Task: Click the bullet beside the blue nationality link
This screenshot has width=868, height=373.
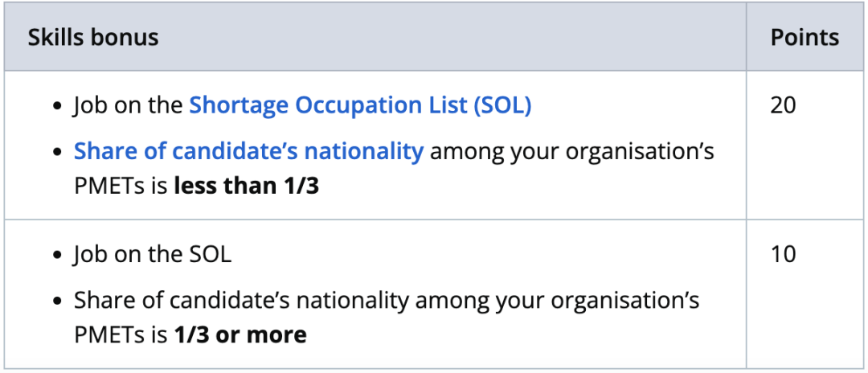Action: tap(57, 153)
